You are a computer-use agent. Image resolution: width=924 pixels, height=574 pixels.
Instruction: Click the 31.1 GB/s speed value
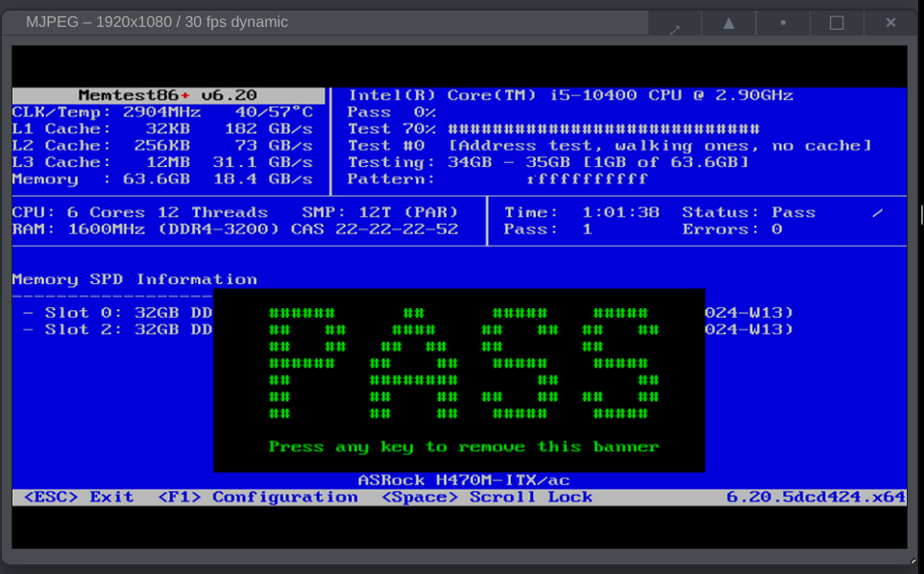263,162
